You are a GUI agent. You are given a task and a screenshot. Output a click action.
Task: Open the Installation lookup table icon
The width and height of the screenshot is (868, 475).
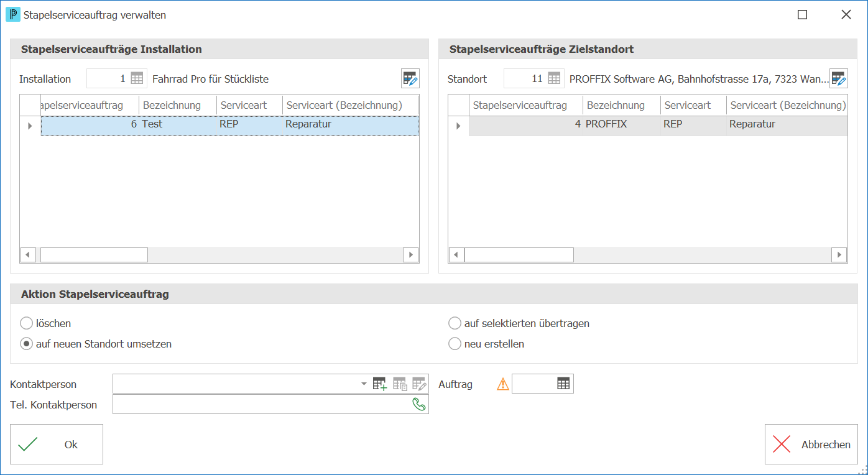pyautogui.click(x=137, y=79)
